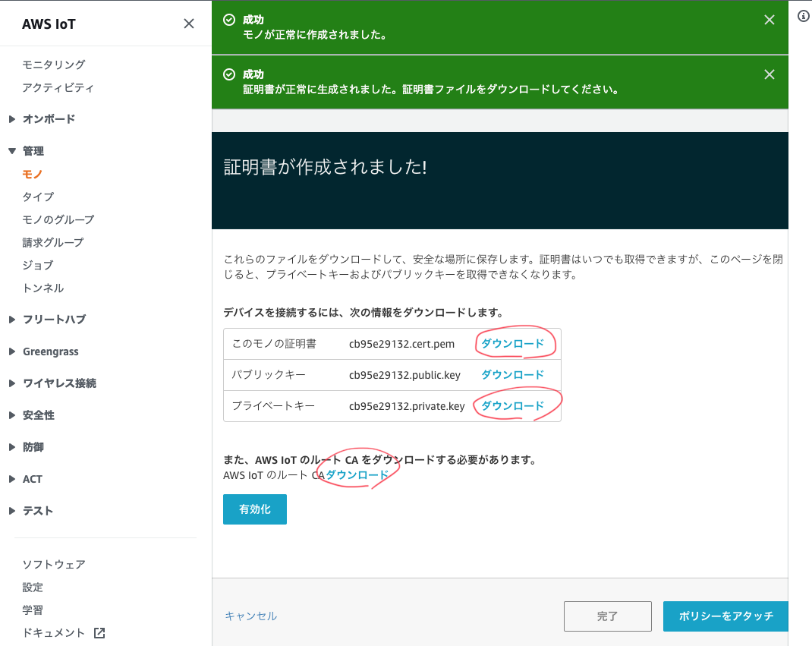The width and height of the screenshot is (812, 646).
Task: Expand the 防御 section
Action: [x=12, y=447]
